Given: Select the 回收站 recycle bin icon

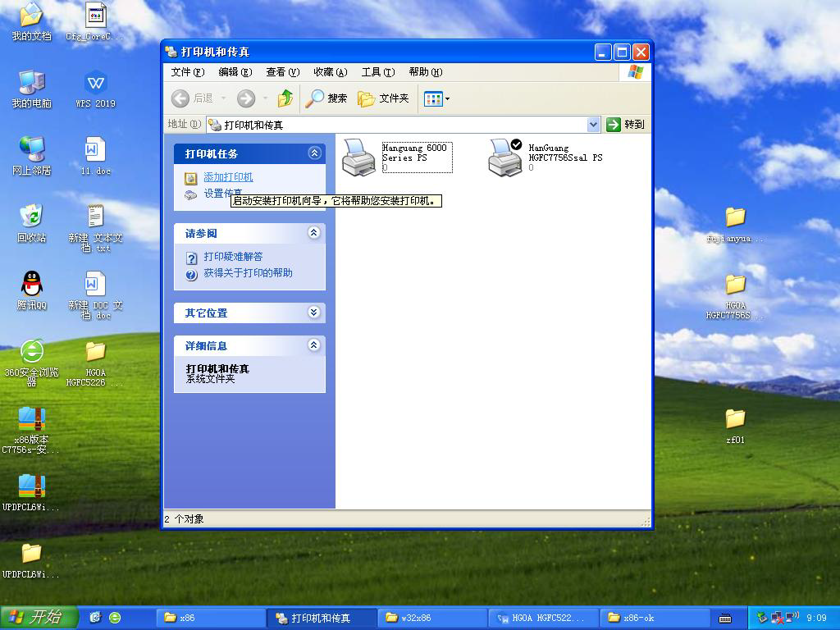Looking at the screenshot, I should [31, 224].
